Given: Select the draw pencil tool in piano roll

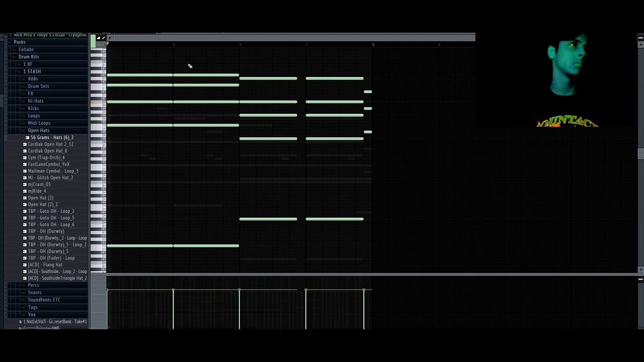Looking at the screenshot, I should click(103, 38).
